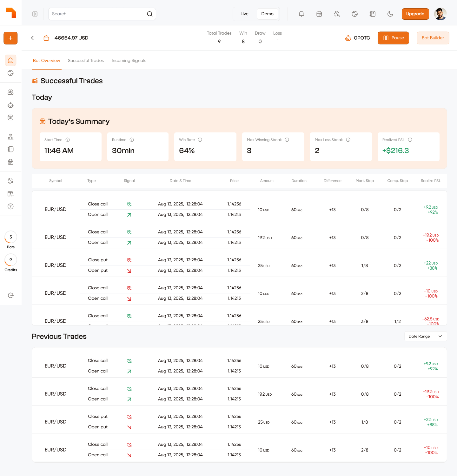Show Win Rate info tooltip icon
457x476 pixels.
200,140
